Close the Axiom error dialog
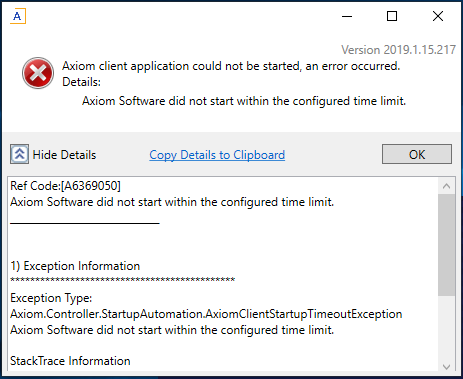The height and width of the screenshot is (379, 463). click(x=438, y=16)
